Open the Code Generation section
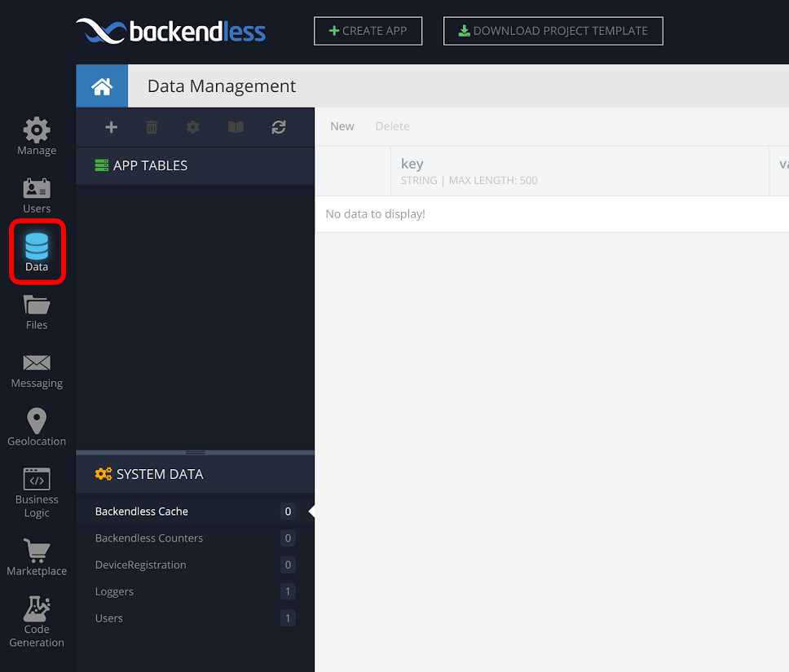789x672 pixels. (x=37, y=621)
